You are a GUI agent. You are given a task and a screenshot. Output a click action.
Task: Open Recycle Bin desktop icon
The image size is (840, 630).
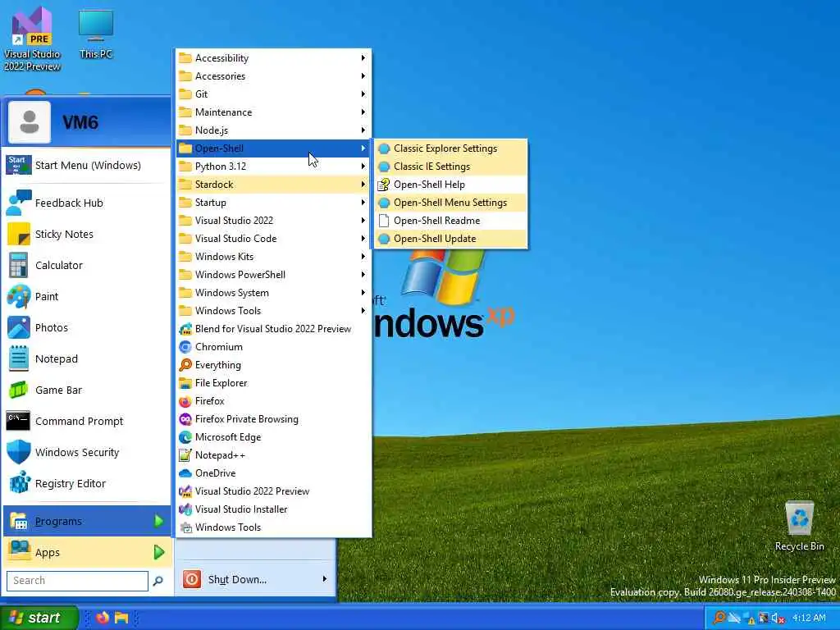tap(799, 526)
